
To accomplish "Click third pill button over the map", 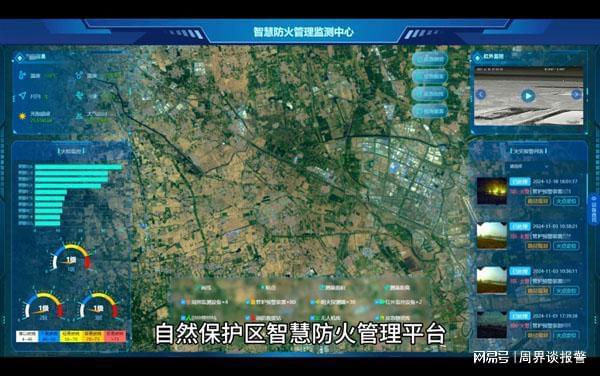I will pos(430,94).
